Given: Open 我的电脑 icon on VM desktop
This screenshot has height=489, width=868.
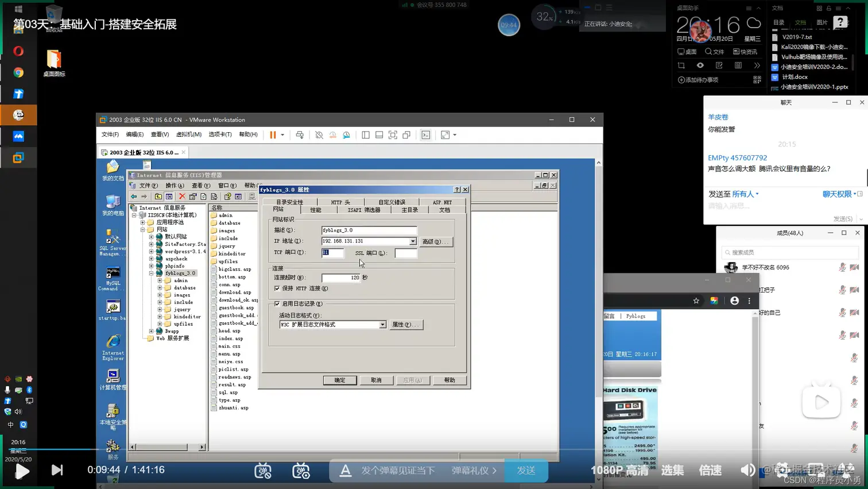Looking at the screenshot, I should point(113,205).
